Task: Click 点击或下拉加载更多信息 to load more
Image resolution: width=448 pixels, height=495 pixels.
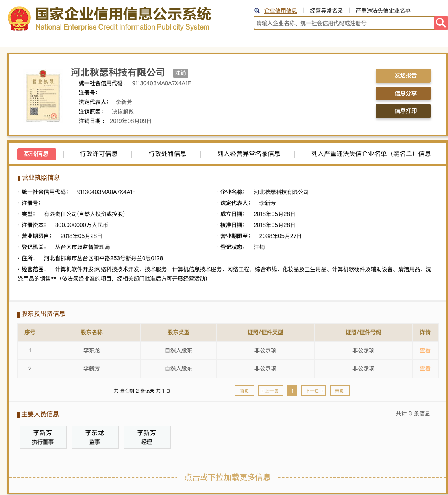Action: (228, 477)
